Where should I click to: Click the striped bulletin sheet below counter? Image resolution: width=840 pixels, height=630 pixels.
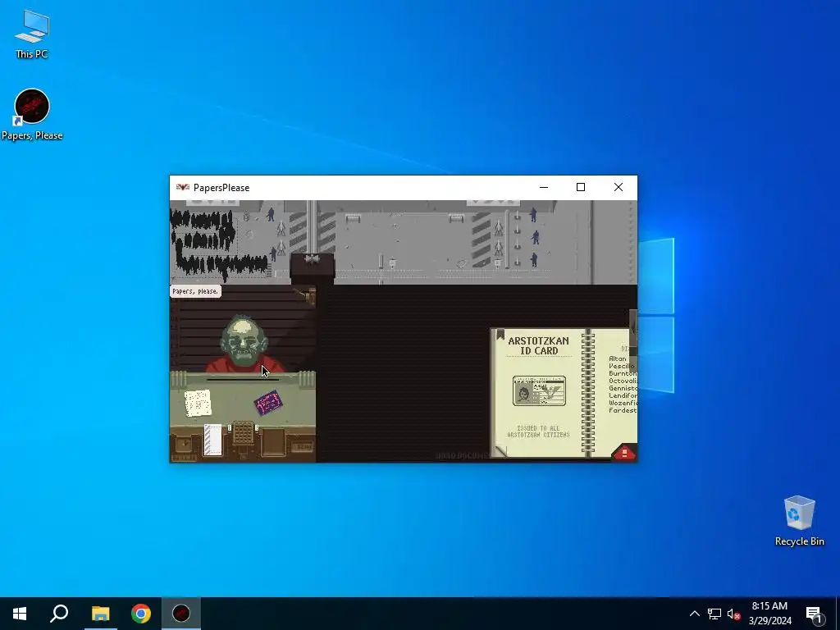[212, 440]
